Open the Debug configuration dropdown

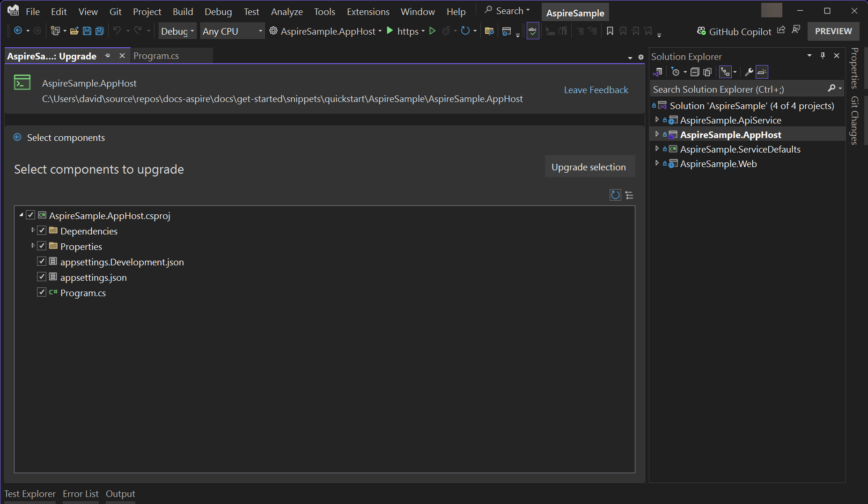point(177,31)
